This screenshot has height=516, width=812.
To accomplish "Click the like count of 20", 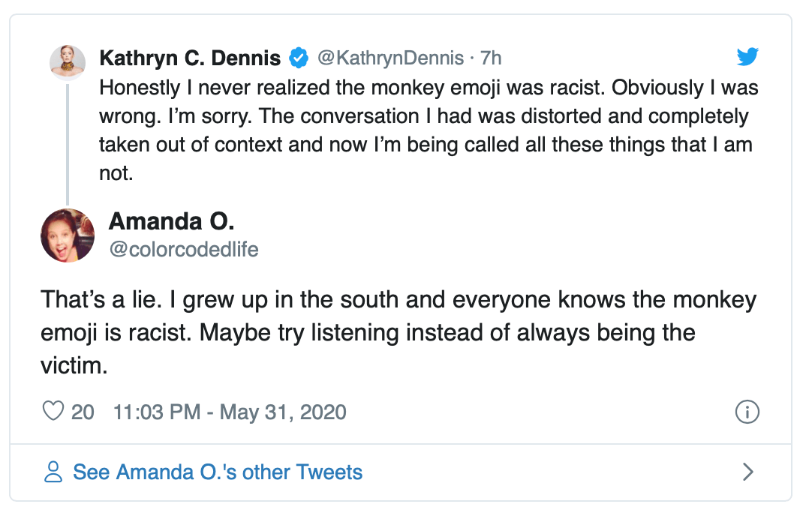I will tap(83, 412).
